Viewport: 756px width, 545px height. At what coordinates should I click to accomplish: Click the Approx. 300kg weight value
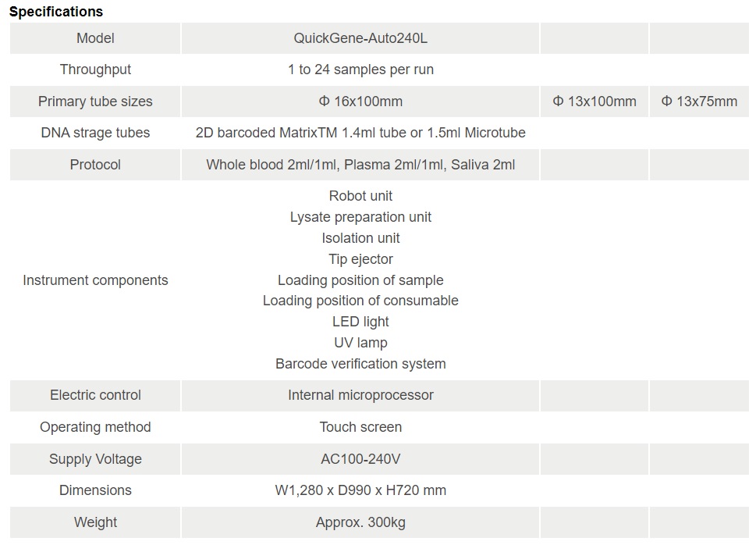360,522
